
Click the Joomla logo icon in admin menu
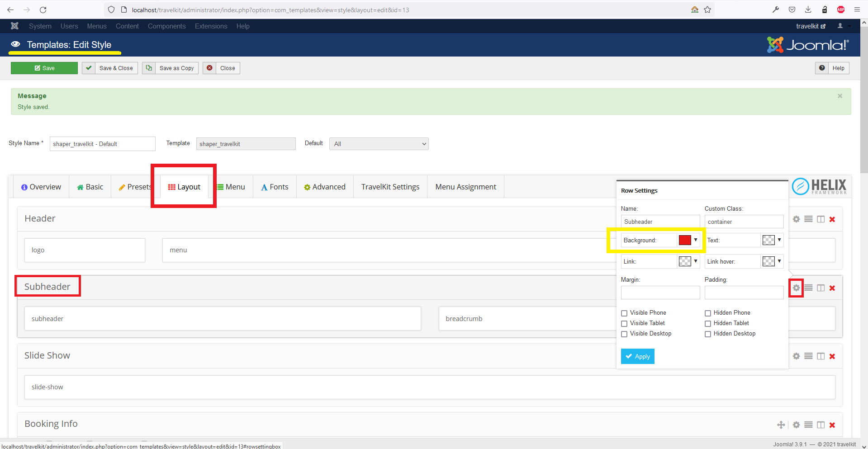coord(15,26)
